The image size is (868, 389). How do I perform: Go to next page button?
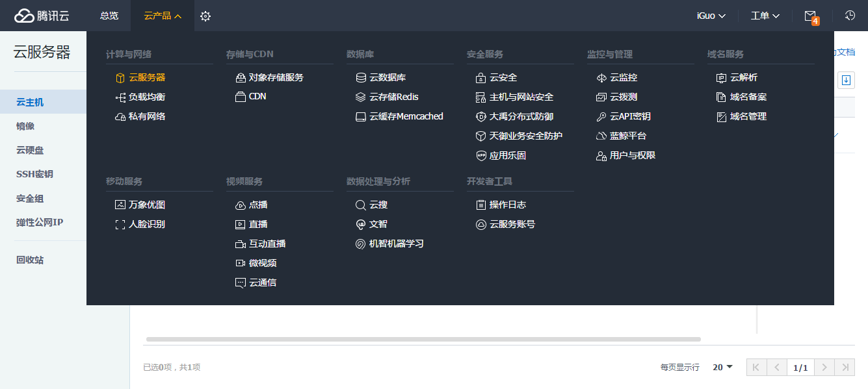point(824,367)
